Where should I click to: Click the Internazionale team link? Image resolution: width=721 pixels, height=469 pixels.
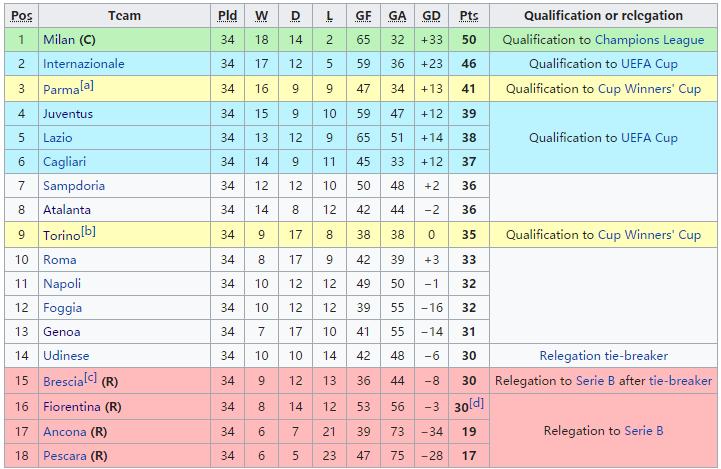pos(84,64)
